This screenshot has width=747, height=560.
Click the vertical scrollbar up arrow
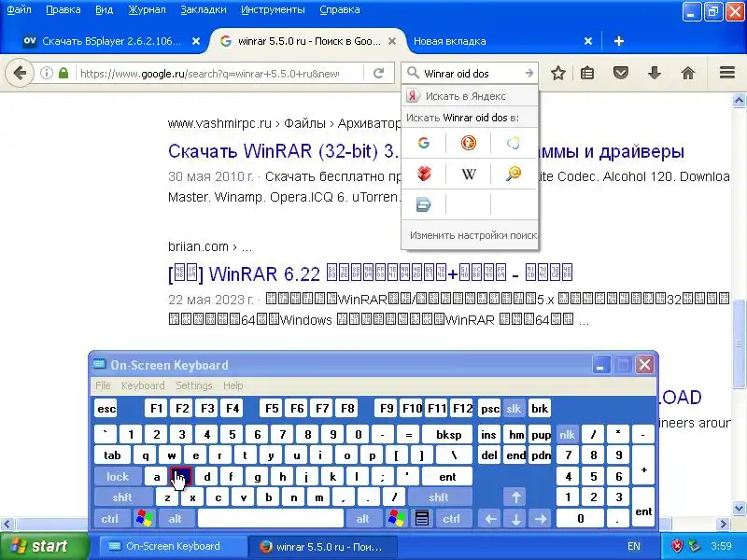tap(739, 101)
